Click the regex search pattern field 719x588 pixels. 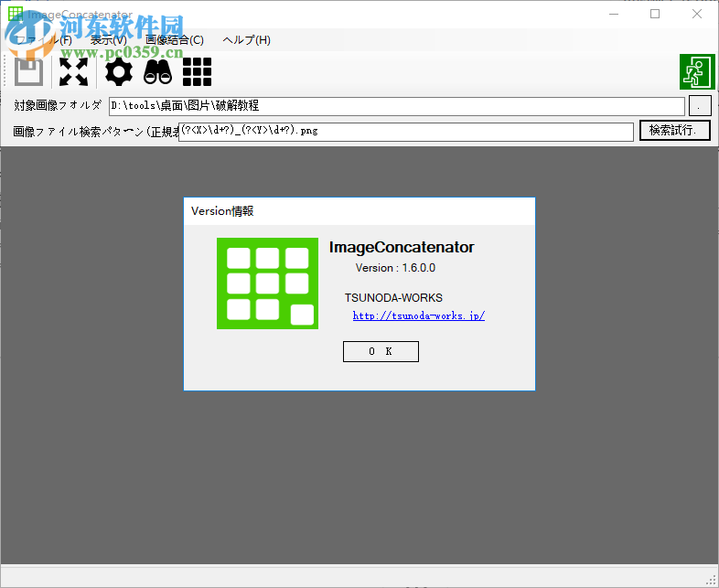coord(406,132)
